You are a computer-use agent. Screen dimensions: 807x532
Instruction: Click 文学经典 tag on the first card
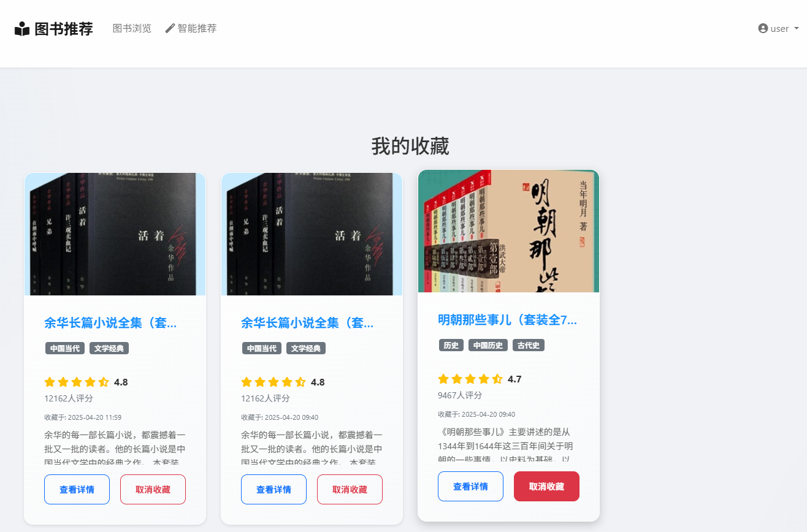pos(109,349)
